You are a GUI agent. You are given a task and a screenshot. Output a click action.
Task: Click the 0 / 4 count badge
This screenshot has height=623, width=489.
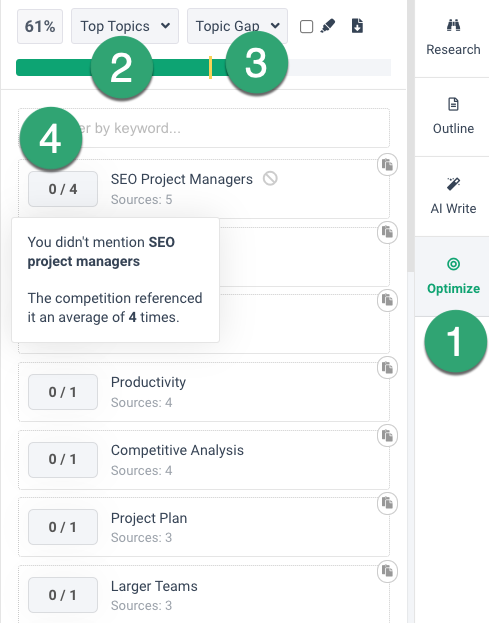tap(63, 189)
